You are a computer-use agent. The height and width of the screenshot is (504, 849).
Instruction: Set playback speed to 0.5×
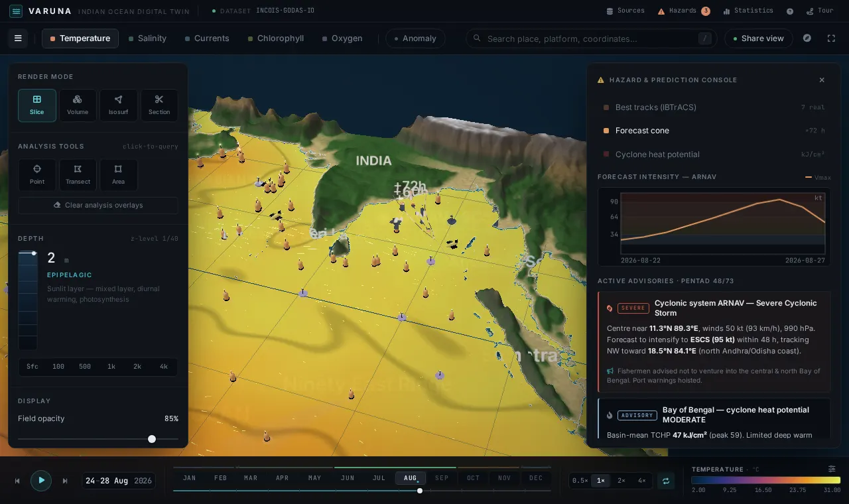pyautogui.click(x=580, y=480)
